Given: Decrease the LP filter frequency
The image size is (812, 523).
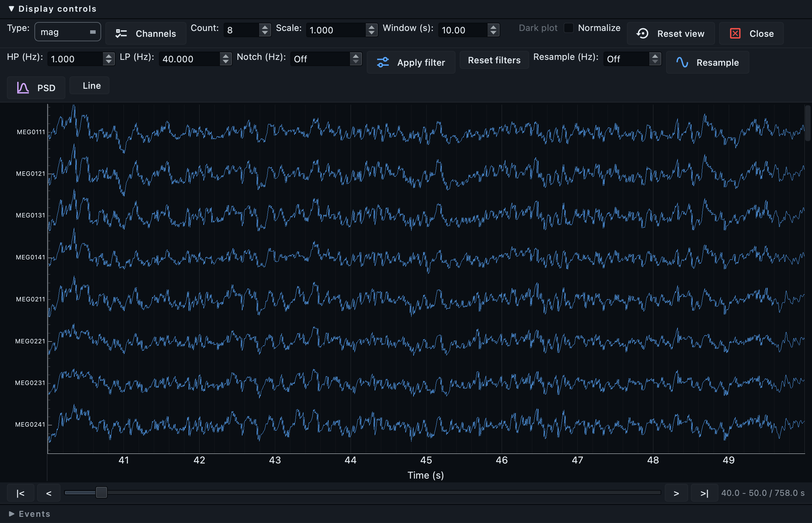Looking at the screenshot, I should 225,62.
